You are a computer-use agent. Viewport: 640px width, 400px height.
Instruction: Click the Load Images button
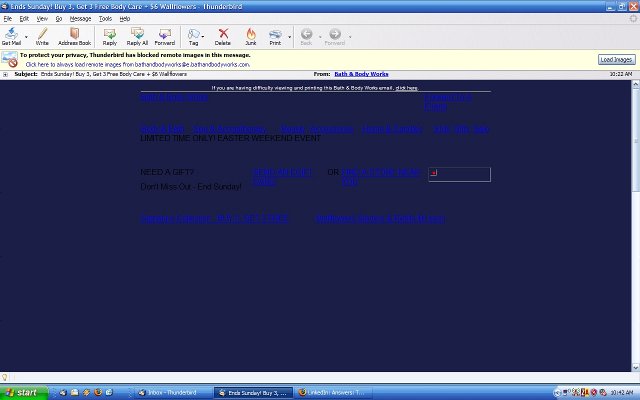pos(617,60)
